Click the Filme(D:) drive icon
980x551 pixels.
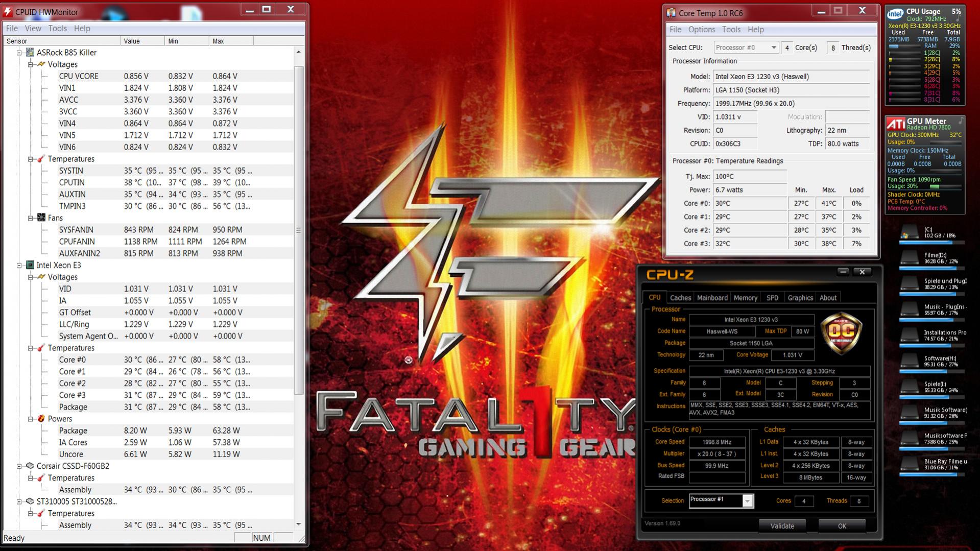point(909,258)
